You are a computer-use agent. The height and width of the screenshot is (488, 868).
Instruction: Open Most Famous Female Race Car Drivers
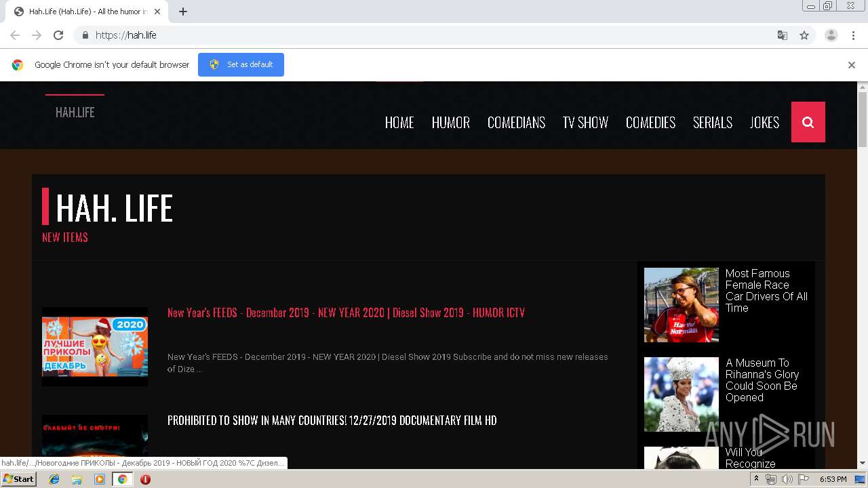pyautogui.click(x=766, y=291)
